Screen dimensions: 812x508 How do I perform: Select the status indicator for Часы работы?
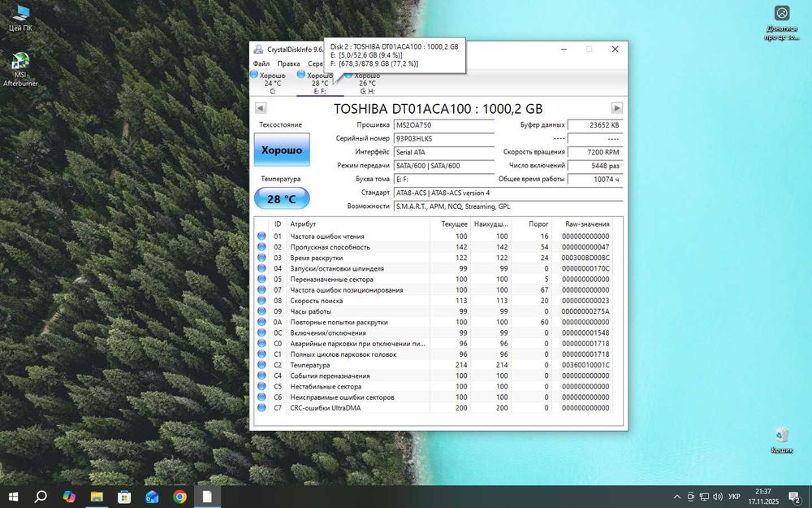tap(261, 311)
